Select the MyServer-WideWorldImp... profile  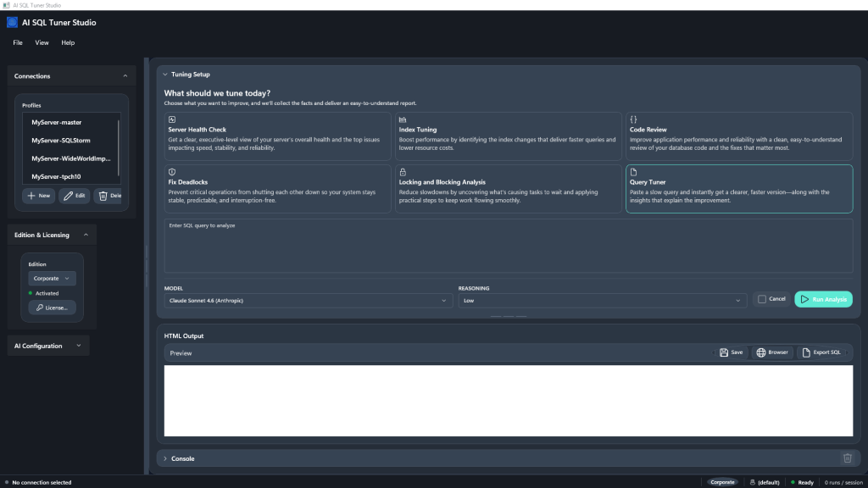point(70,158)
